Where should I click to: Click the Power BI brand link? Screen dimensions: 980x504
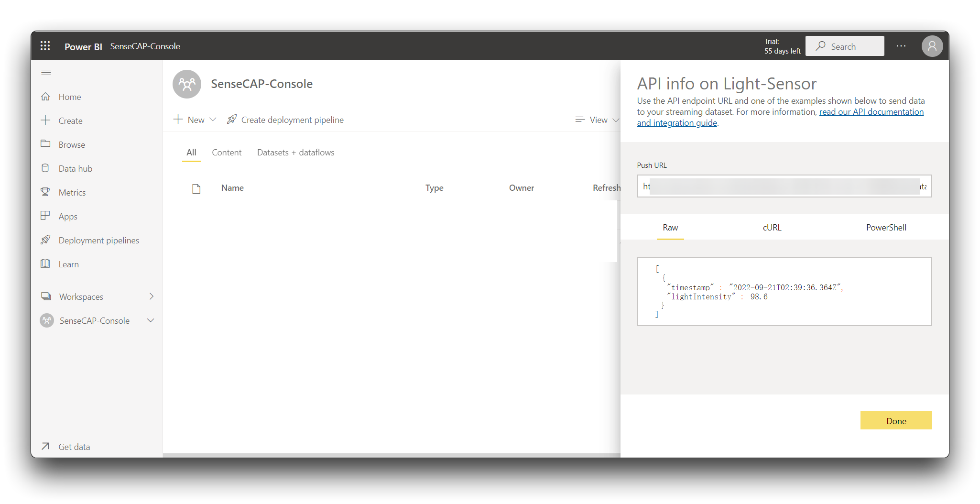(83, 46)
